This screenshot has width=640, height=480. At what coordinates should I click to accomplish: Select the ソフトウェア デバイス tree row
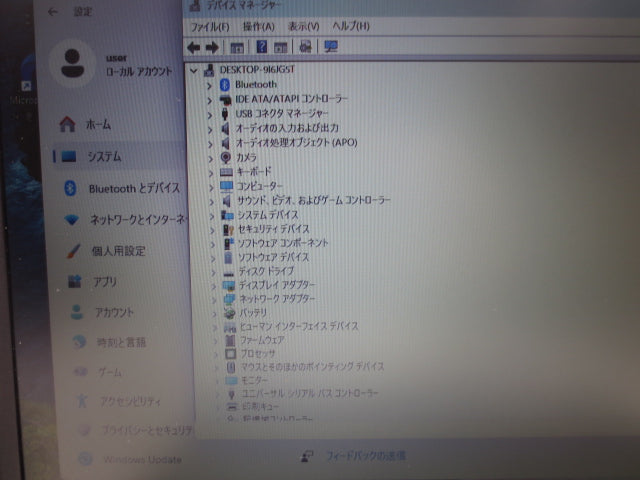pos(266,257)
